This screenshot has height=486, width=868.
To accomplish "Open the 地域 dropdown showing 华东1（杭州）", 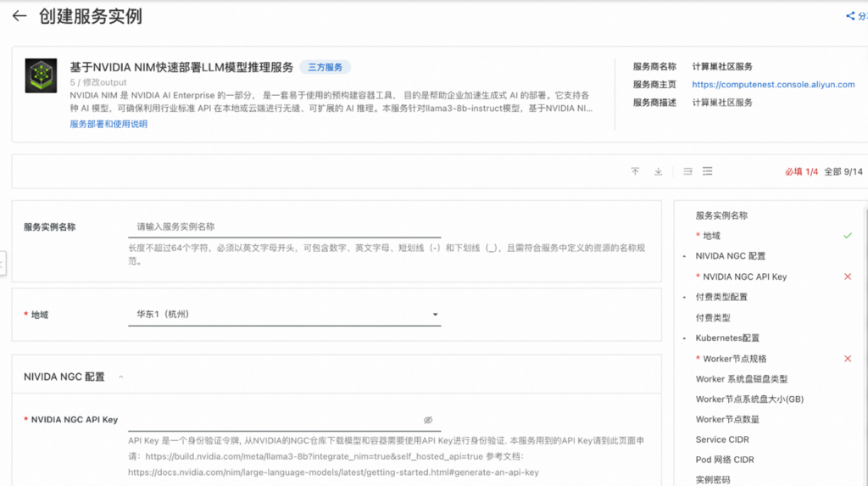I will (x=285, y=314).
